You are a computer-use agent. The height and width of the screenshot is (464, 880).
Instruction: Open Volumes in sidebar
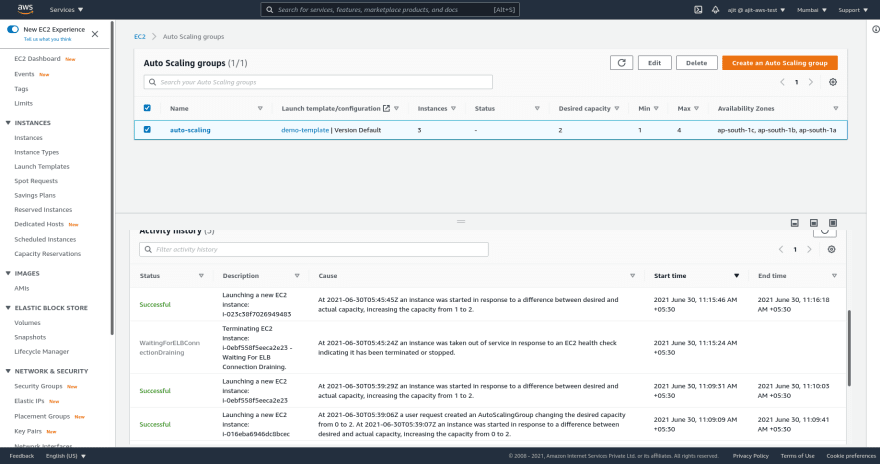coord(27,323)
